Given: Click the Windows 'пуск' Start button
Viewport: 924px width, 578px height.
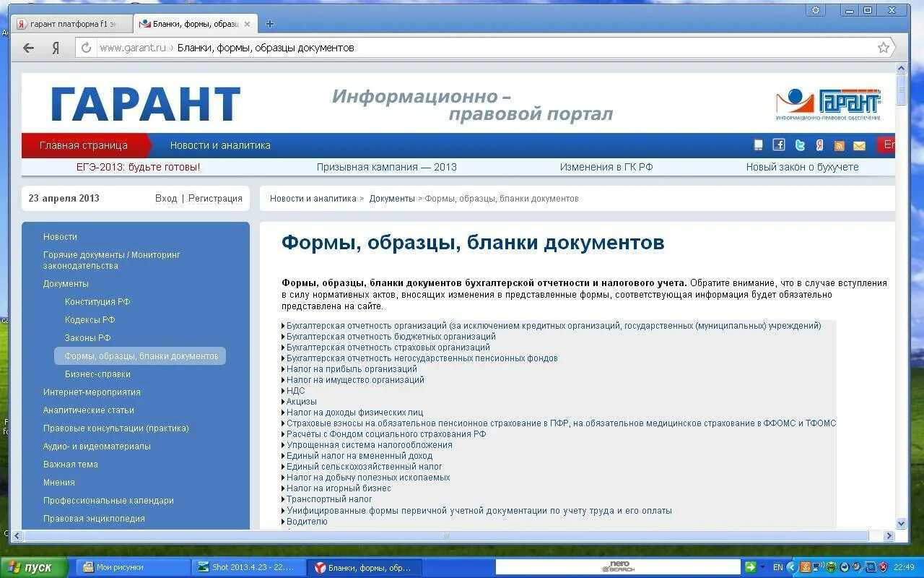Looking at the screenshot, I should tap(34, 567).
